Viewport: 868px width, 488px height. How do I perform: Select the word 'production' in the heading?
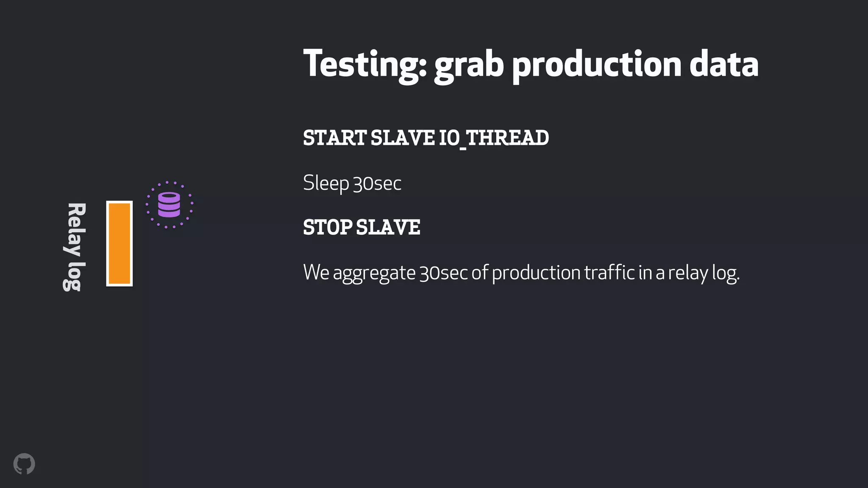tap(597, 64)
